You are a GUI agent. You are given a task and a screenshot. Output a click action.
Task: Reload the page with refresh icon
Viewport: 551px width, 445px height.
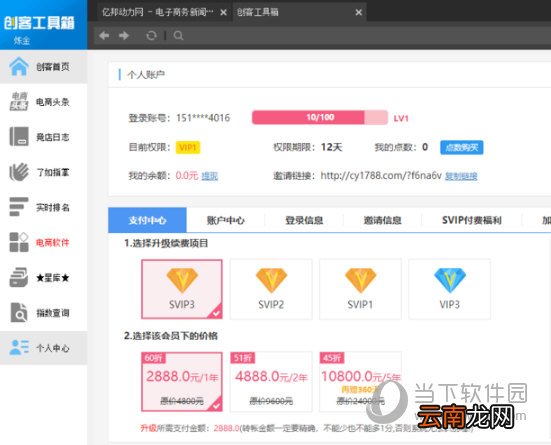click(x=151, y=36)
